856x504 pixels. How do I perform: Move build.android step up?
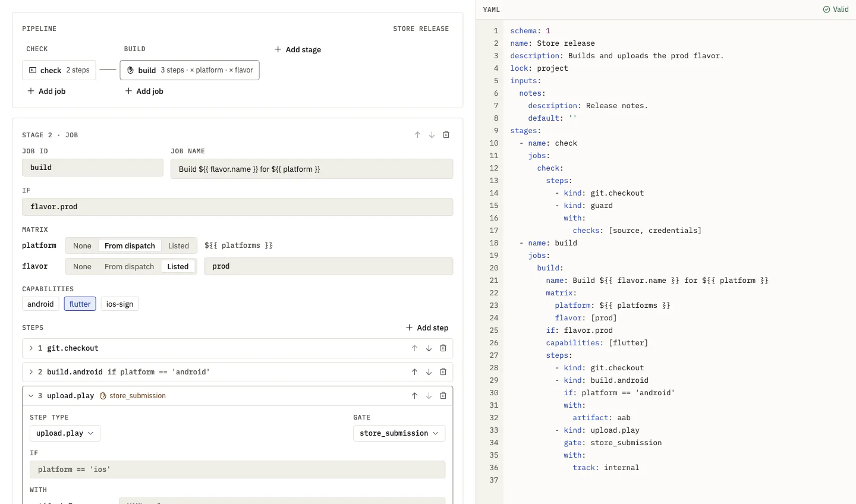click(414, 372)
